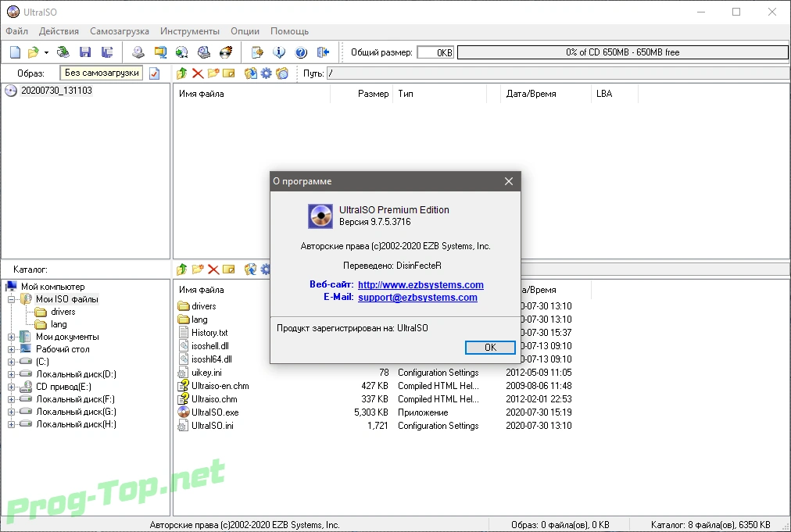Open the Самозагрузка menu

120,31
